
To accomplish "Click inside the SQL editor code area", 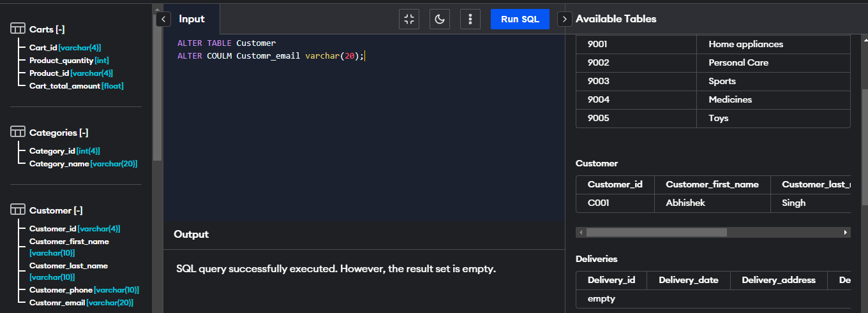I will 364,127.
